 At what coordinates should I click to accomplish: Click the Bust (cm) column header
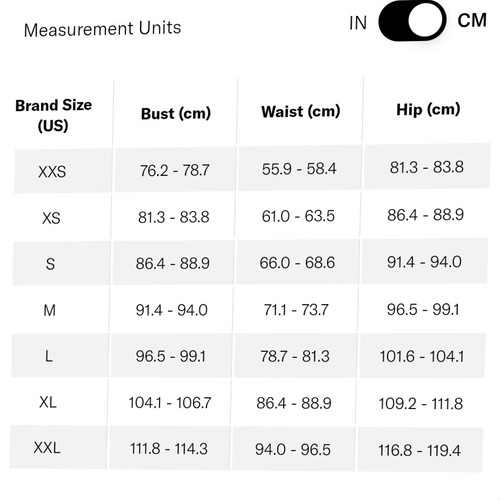point(176,114)
